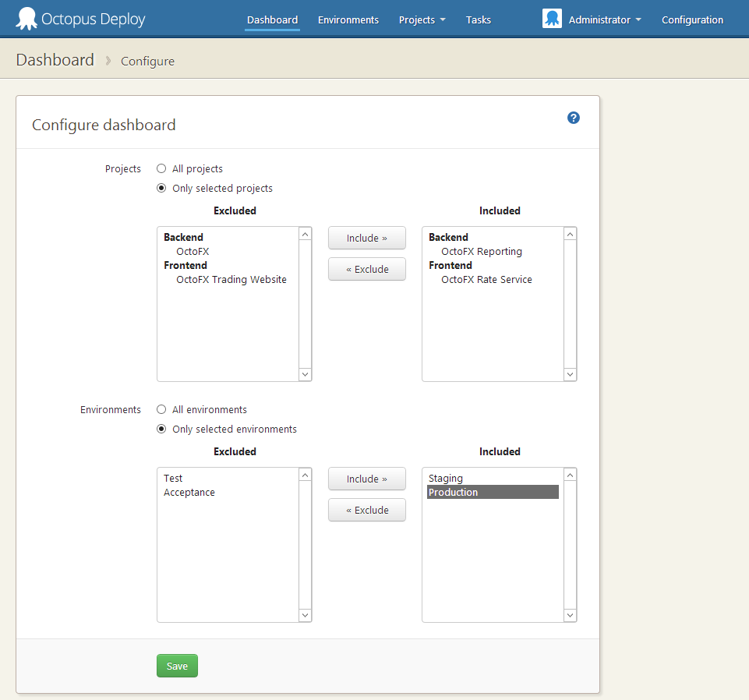Image resolution: width=749 pixels, height=700 pixels.
Task: Switch to the Environments page
Action: point(348,19)
